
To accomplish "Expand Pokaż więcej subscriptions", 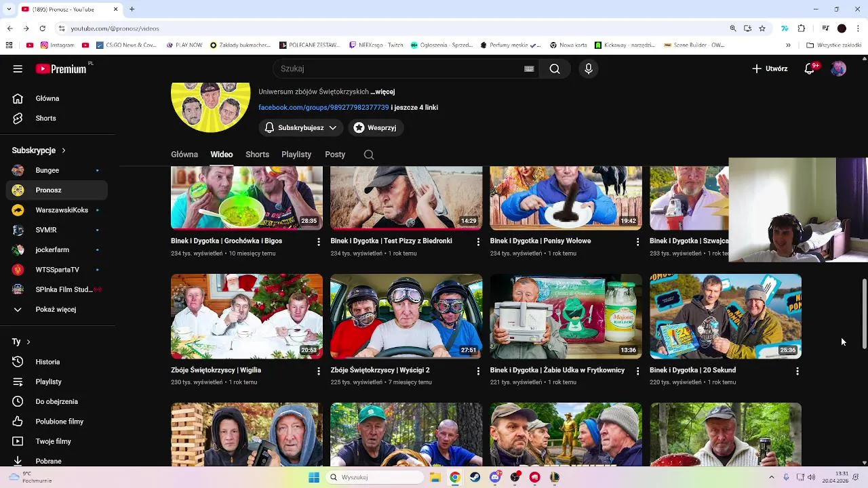I will (57, 309).
